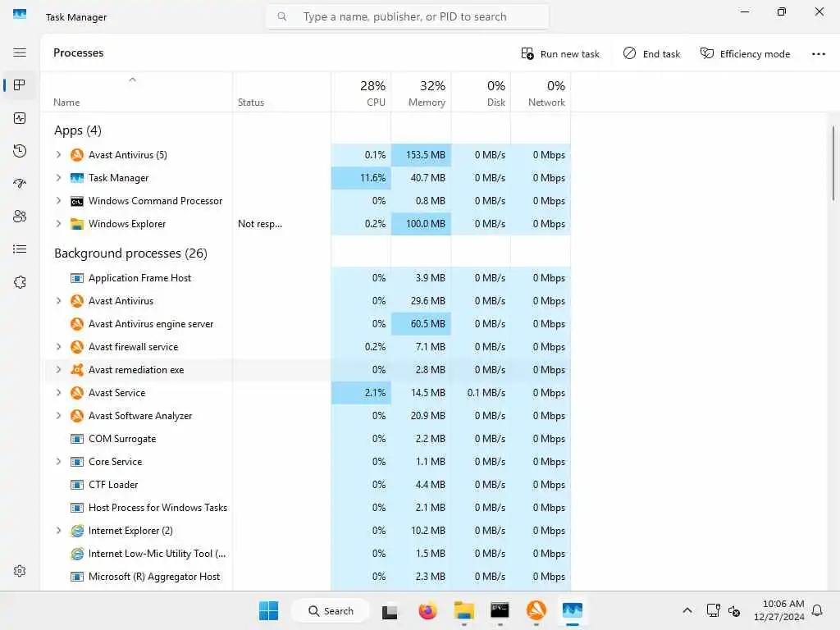Select Host Process for Windows Tasks
Viewport: 840px width, 630px height.
pyautogui.click(x=306, y=507)
